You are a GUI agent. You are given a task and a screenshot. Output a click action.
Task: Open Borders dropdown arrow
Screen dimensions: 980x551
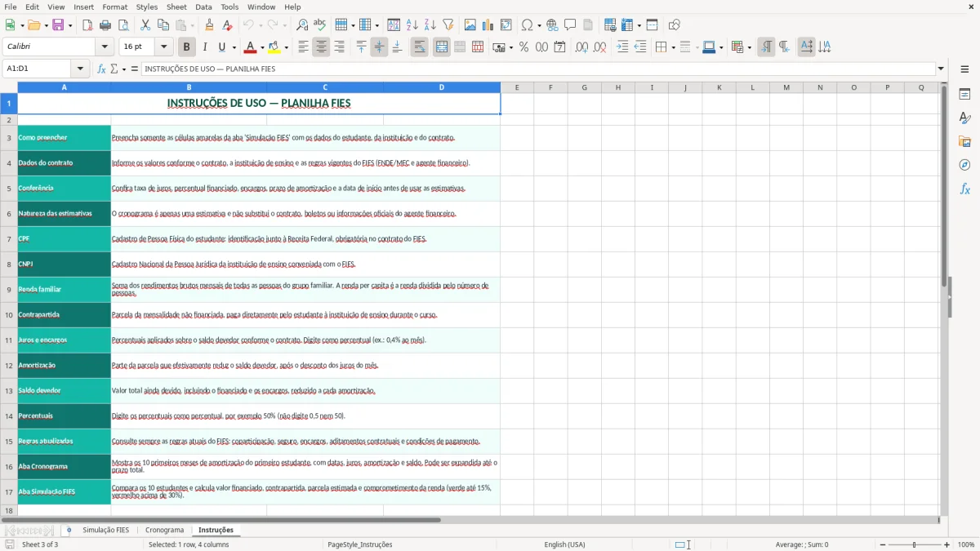pyautogui.click(x=672, y=47)
